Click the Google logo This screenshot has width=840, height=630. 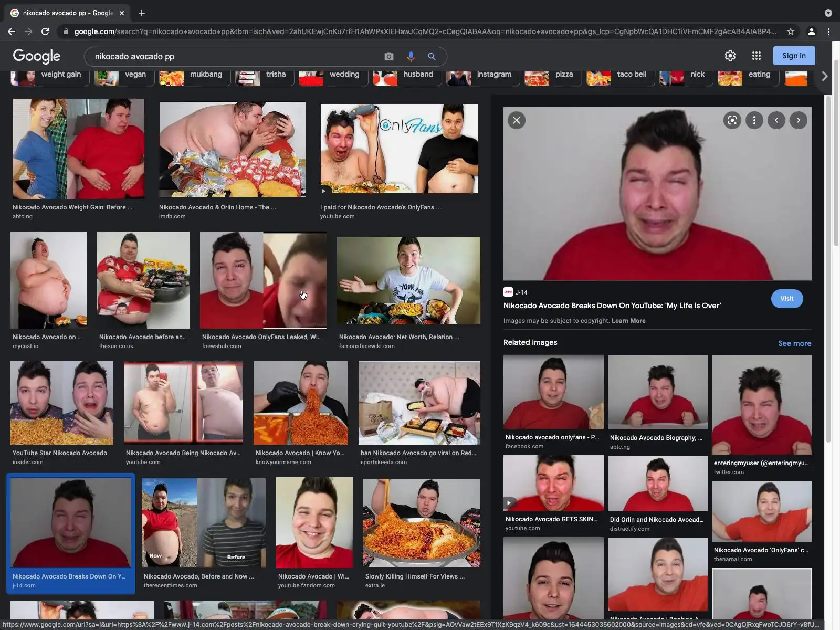tap(37, 56)
